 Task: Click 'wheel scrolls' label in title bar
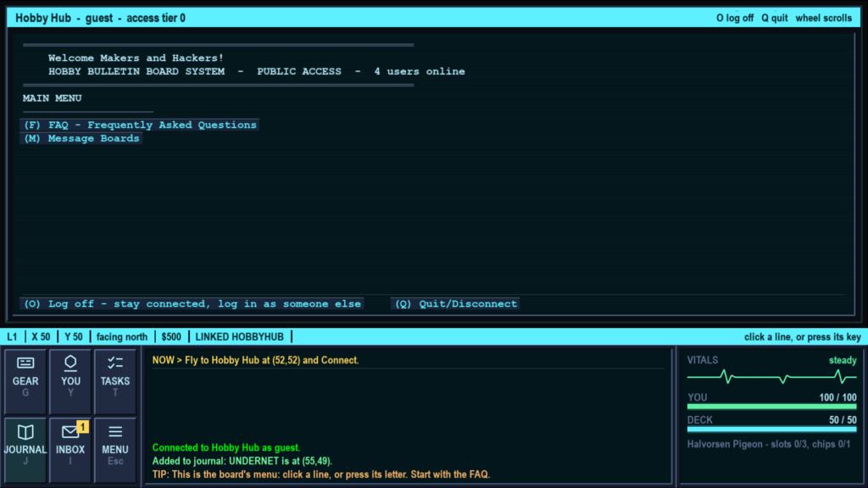pyautogui.click(x=824, y=19)
